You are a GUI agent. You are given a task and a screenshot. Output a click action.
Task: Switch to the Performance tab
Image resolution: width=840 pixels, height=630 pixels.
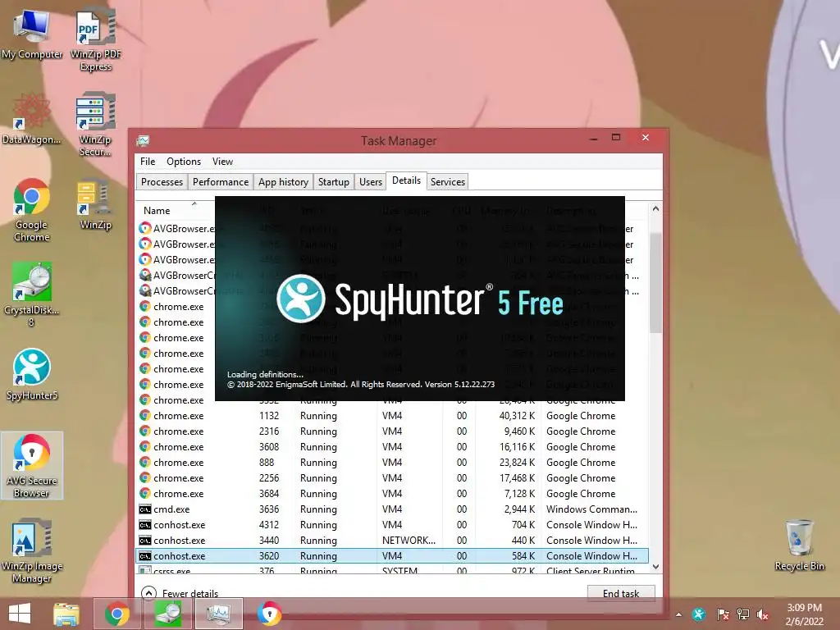point(220,182)
